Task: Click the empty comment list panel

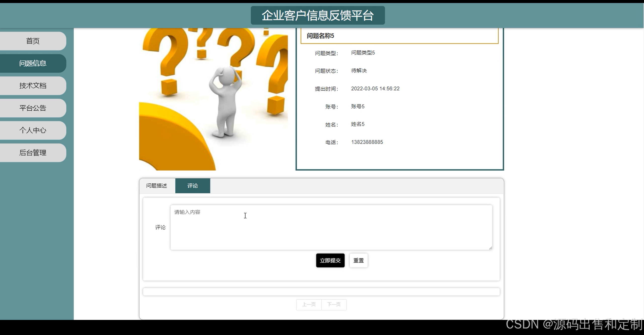Action: tap(321, 292)
